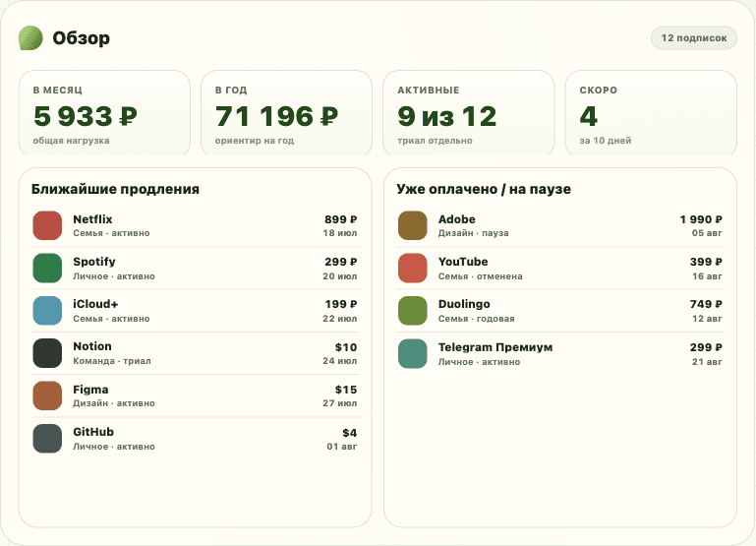Select the Duolingo subscription name
Screen dimensions: 756x546
click(464, 304)
